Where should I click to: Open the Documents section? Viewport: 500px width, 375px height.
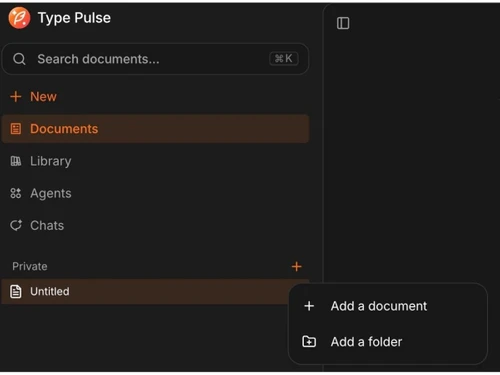tap(155, 129)
